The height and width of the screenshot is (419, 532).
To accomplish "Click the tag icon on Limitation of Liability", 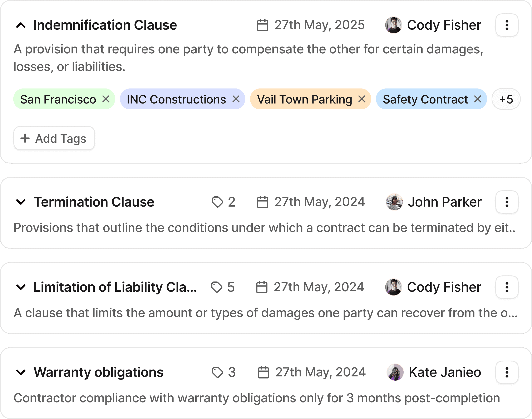I will pos(217,287).
